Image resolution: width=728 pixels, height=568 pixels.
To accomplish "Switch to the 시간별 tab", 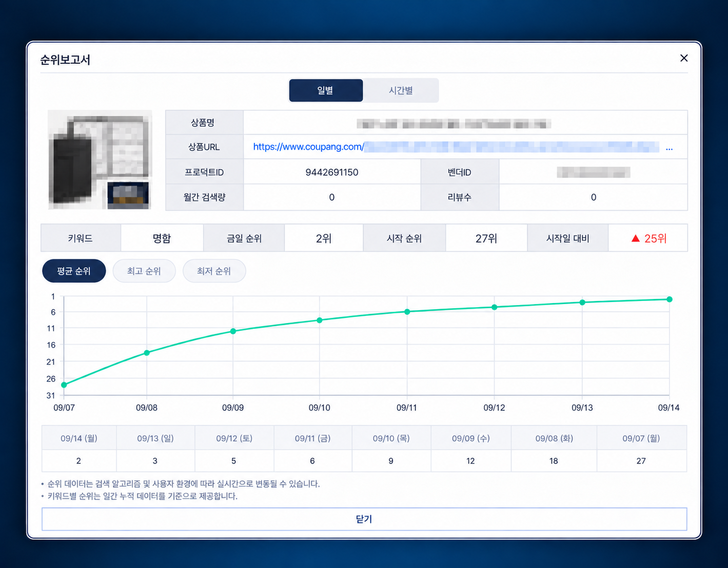I will pos(401,90).
